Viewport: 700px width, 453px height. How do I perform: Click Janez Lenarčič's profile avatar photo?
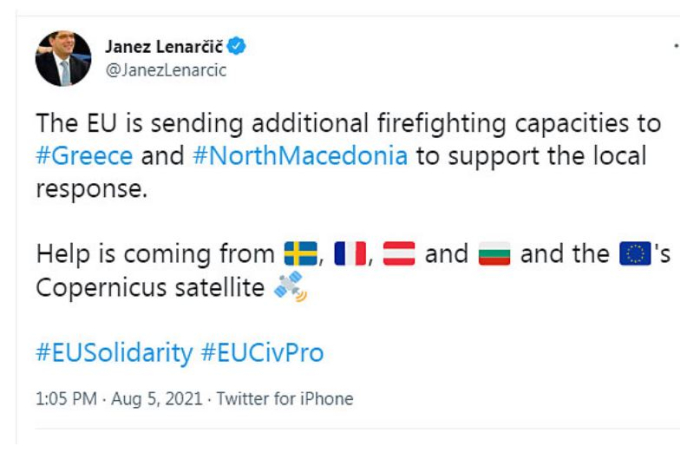(63, 58)
